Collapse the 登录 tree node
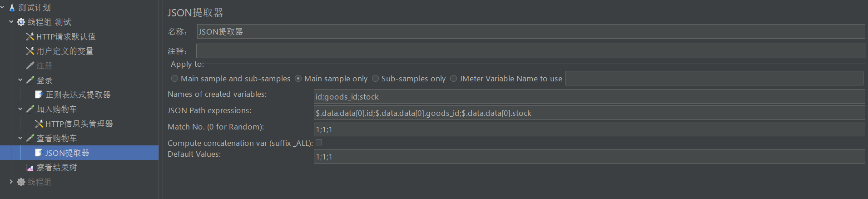Viewport: 868px width, 199px height. pos(20,80)
